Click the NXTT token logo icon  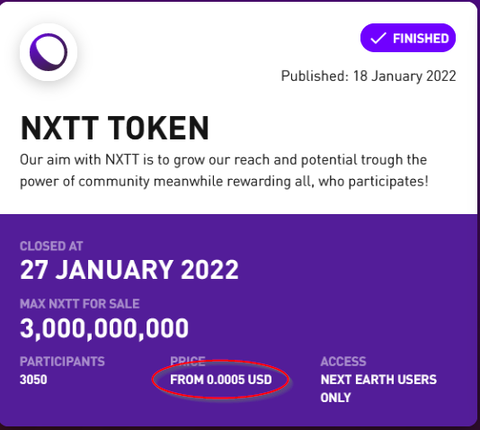click(49, 53)
